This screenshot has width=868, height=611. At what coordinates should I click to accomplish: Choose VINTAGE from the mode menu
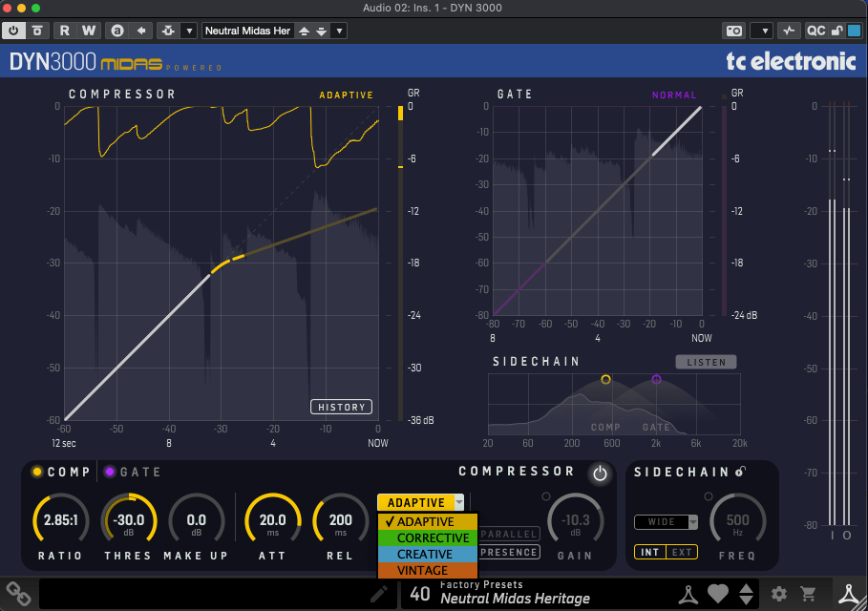[422, 570]
